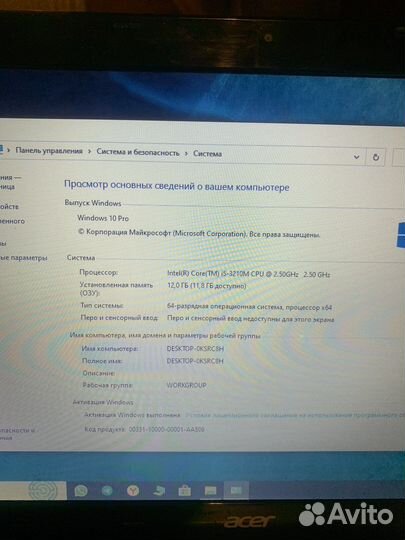The height and width of the screenshot is (540, 405).
Task: Open File Explorer icon on the taskbar
Action: click(210, 491)
